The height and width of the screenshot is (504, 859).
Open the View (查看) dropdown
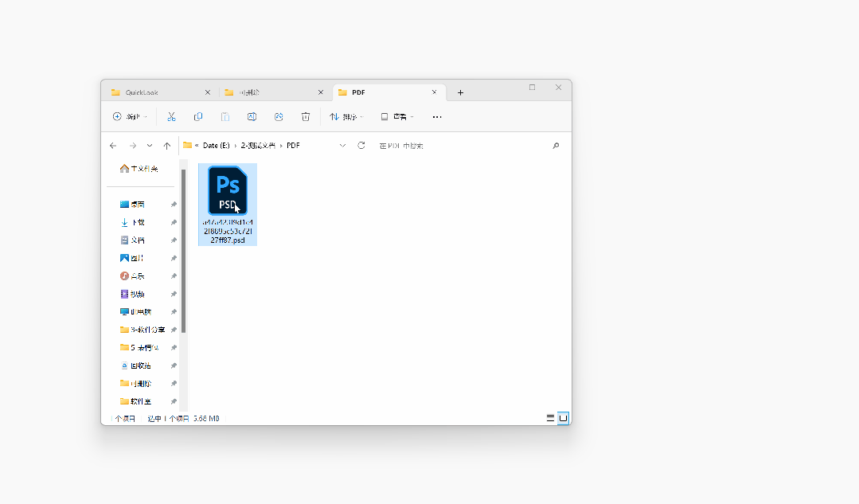(397, 117)
